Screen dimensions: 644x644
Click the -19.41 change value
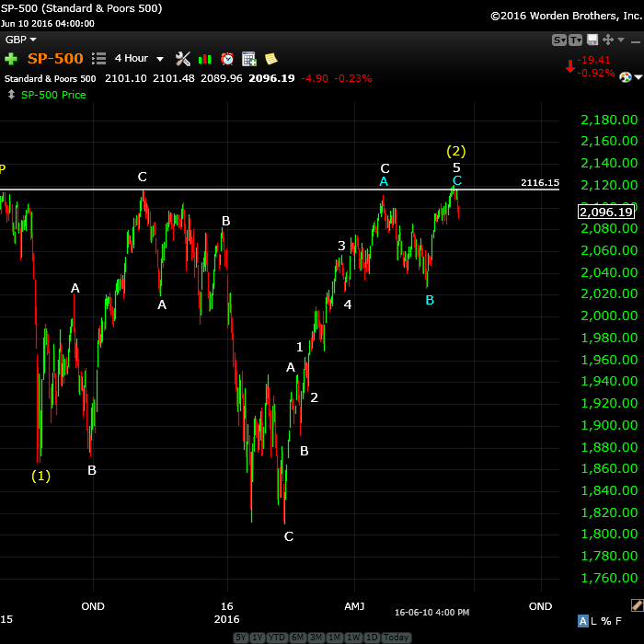tap(593, 60)
